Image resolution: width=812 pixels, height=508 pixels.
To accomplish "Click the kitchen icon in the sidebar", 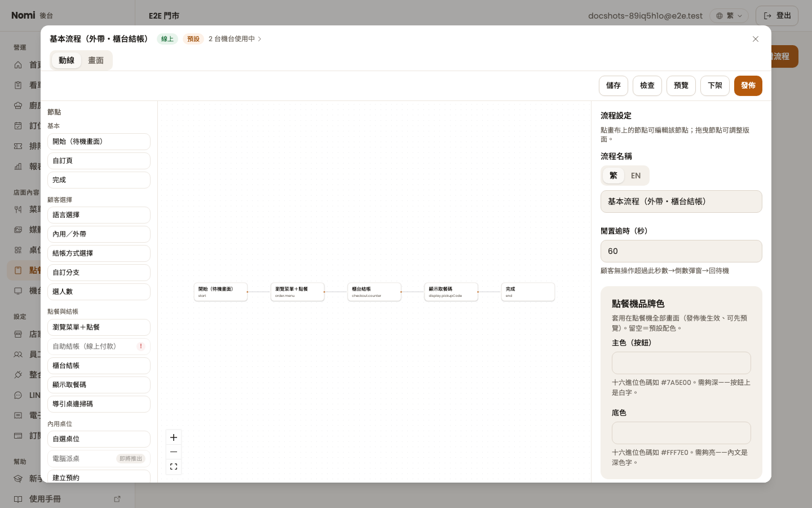I will click(18, 106).
